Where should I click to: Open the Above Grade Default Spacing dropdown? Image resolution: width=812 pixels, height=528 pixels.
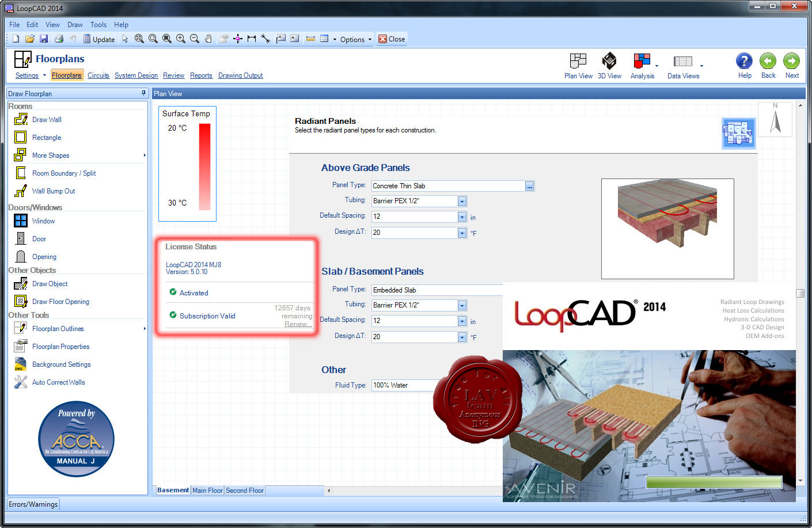click(x=462, y=216)
